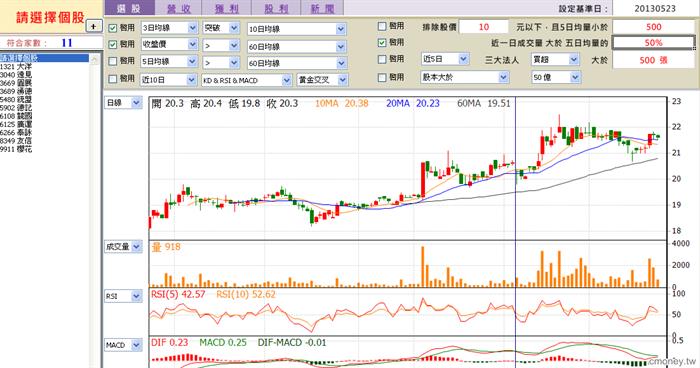Open the MACD indicator dropdown
Image resolution: width=700 pixels, height=368 pixels.
click(123, 345)
